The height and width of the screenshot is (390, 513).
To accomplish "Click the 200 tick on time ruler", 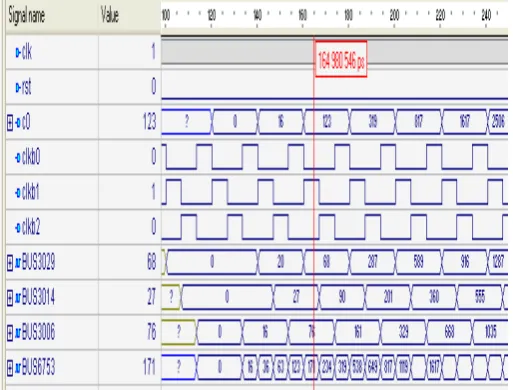I will (394, 15).
